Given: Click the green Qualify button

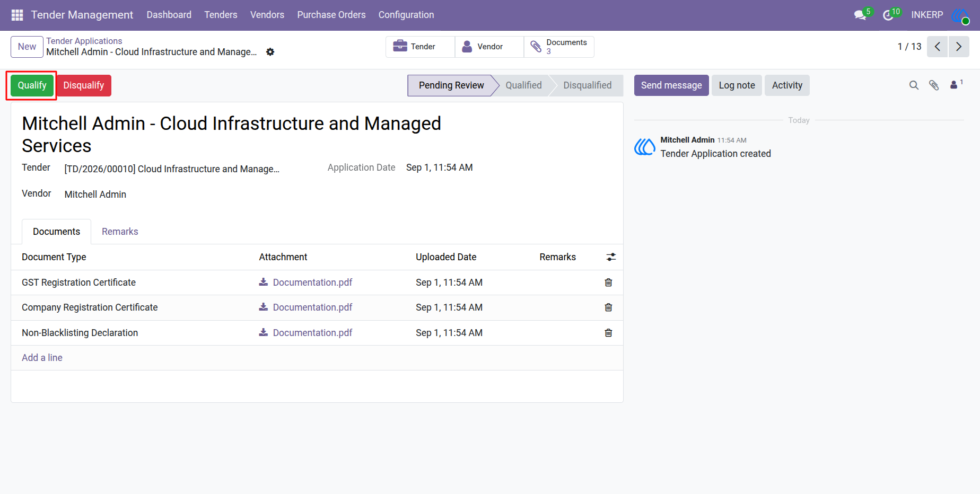Looking at the screenshot, I should pyautogui.click(x=32, y=85).
